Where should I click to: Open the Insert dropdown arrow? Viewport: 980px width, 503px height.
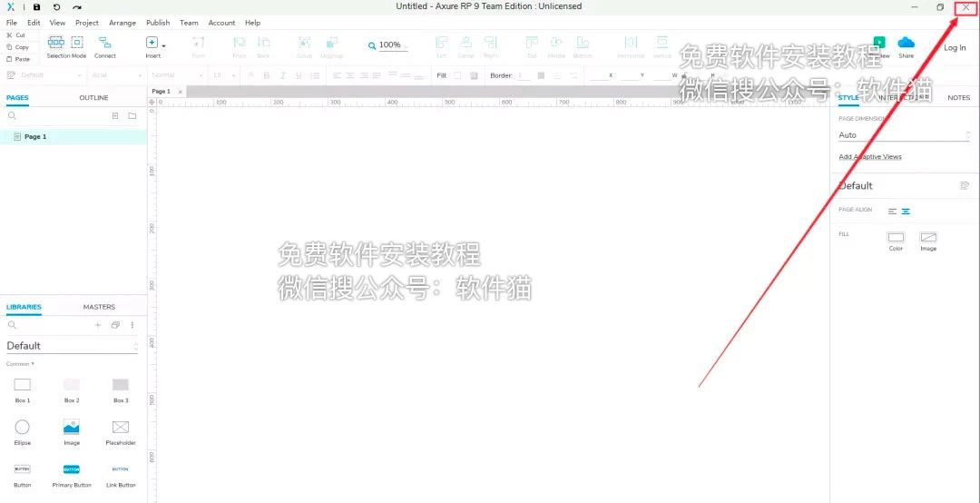tap(163, 45)
